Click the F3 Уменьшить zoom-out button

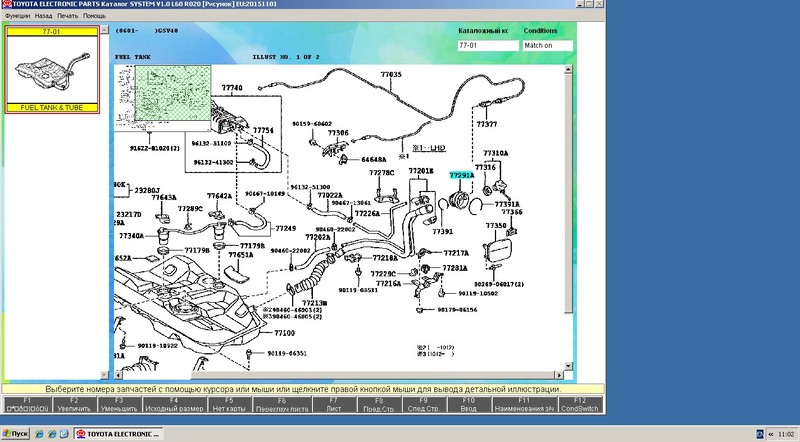[x=119, y=404]
